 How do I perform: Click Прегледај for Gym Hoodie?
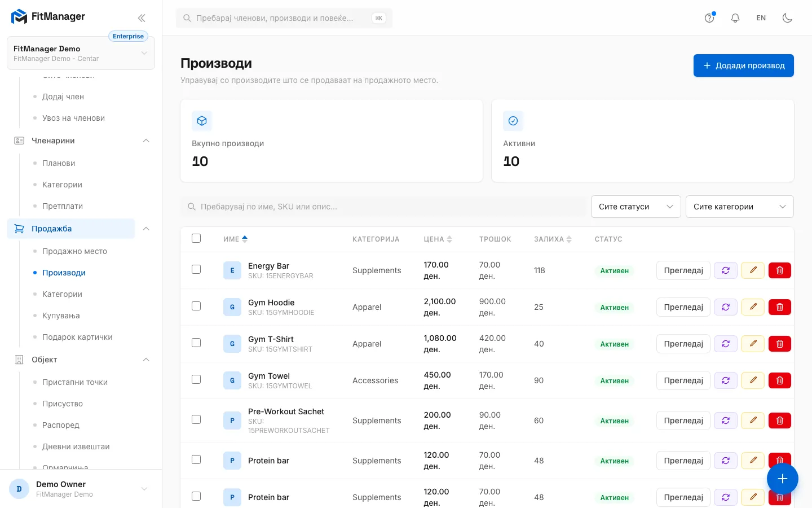coord(683,307)
